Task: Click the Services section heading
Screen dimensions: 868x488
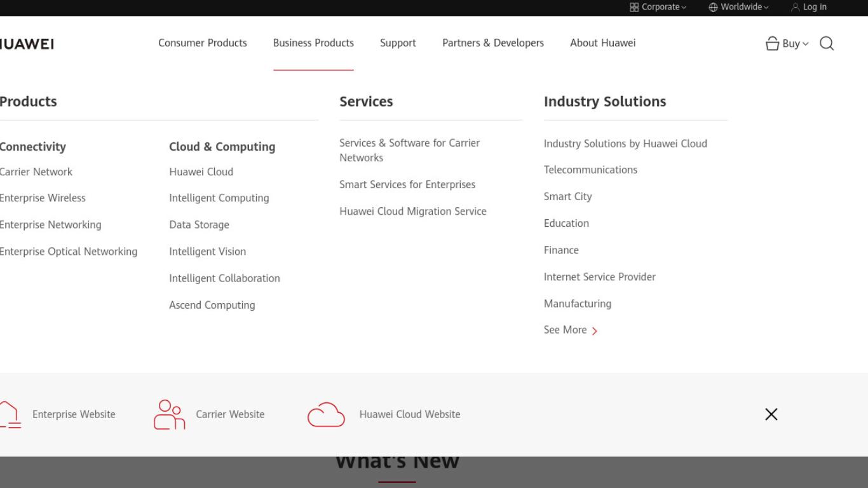Action: tap(366, 102)
